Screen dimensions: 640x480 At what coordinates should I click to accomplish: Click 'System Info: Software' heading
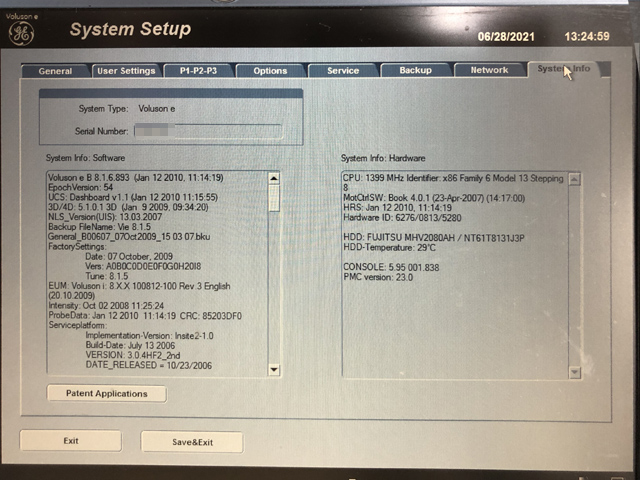click(85, 158)
